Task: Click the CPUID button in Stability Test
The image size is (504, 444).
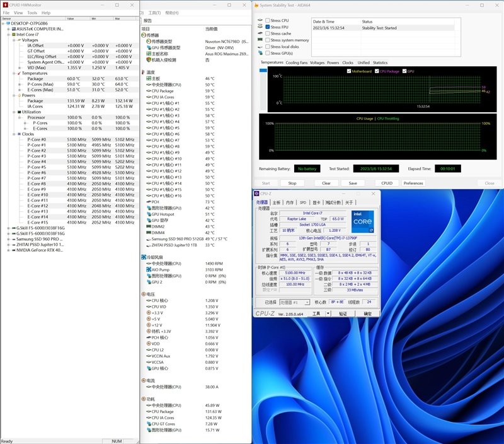Action: tap(387, 183)
